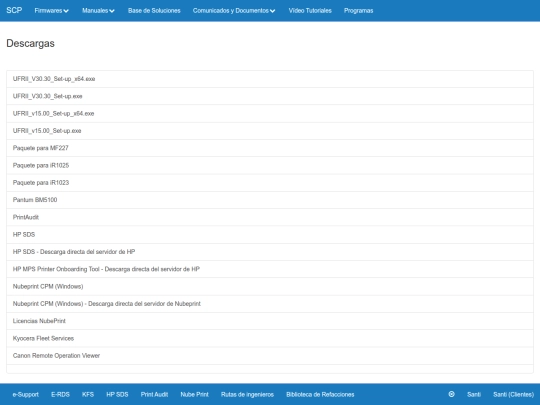
Task: Open KFS footer link
Action: pos(88,395)
